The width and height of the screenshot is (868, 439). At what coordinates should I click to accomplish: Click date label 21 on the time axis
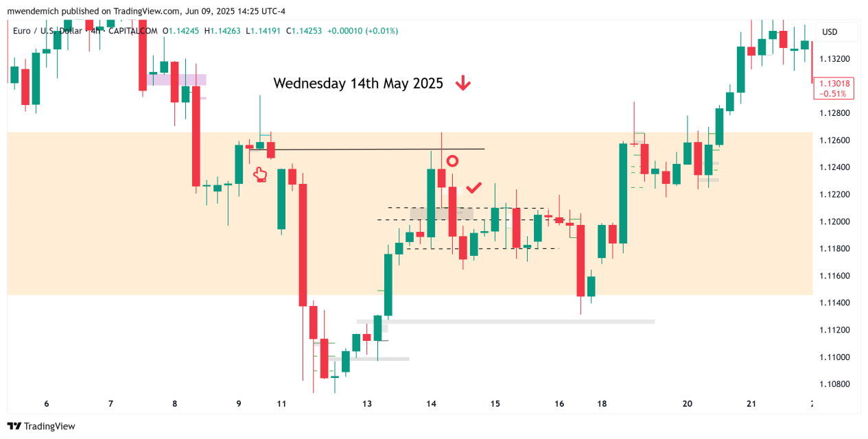coord(751,404)
